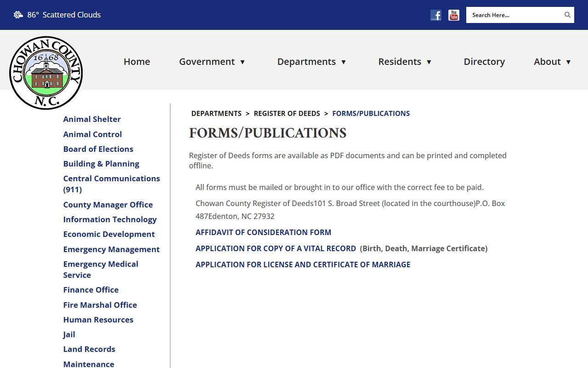Open the Government menu
Screen dimensions: 588x368
tap(207, 62)
